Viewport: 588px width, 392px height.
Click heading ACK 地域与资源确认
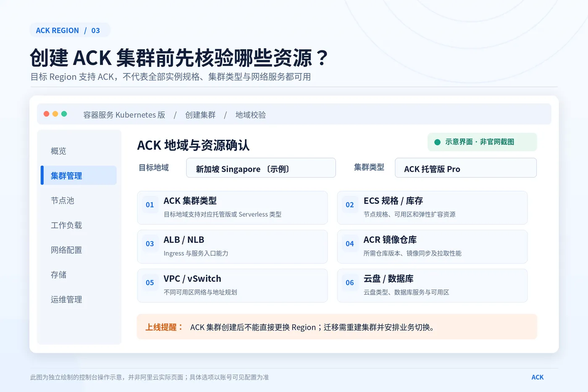(x=193, y=145)
